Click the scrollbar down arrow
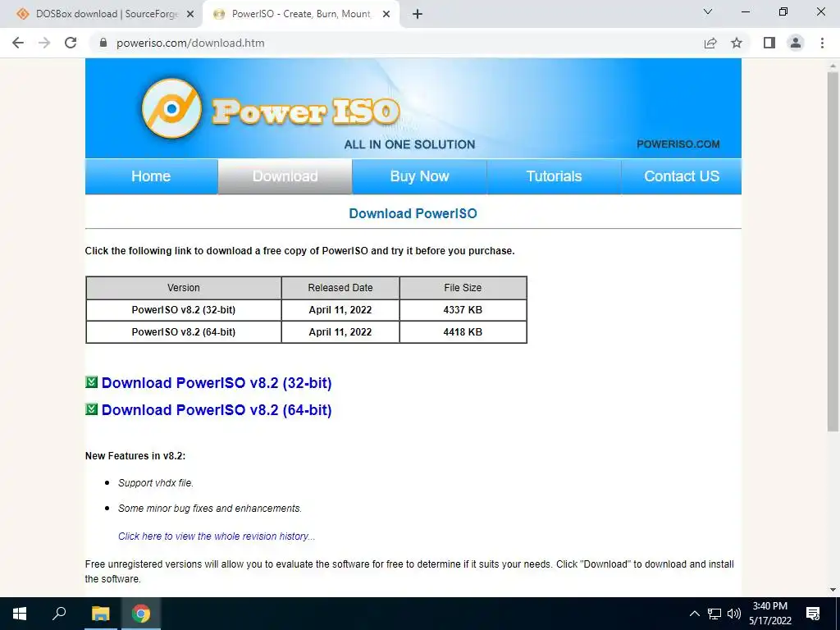840x630 pixels. click(833, 590)
